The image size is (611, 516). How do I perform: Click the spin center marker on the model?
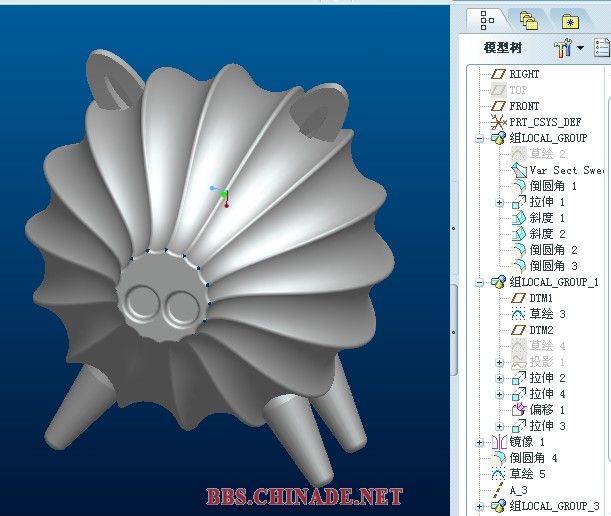223,194
